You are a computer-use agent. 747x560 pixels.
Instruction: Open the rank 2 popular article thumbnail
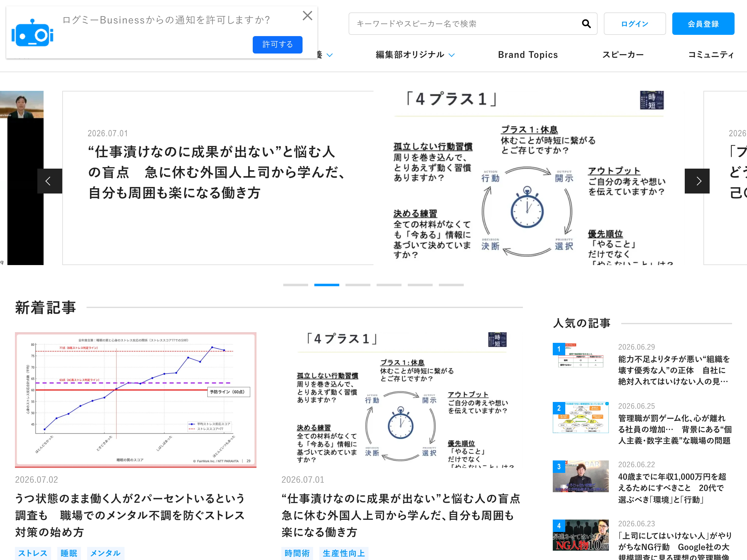[x=580, y=418]
